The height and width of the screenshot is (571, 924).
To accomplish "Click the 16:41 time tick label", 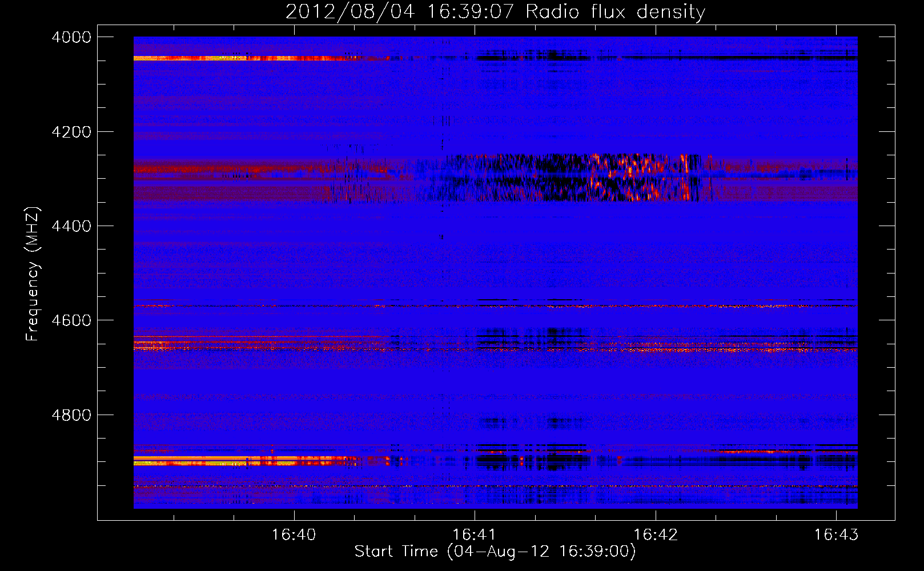I will tap(475, 535).
